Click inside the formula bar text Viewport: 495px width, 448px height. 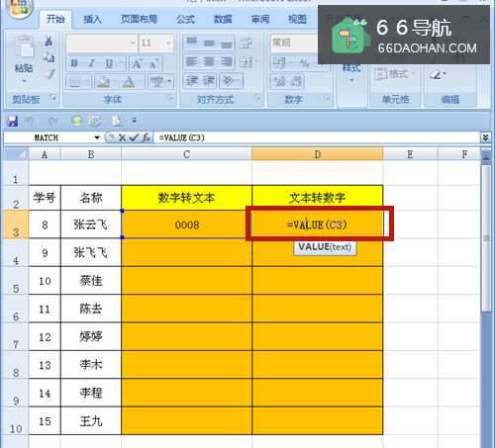pos(317,137)
